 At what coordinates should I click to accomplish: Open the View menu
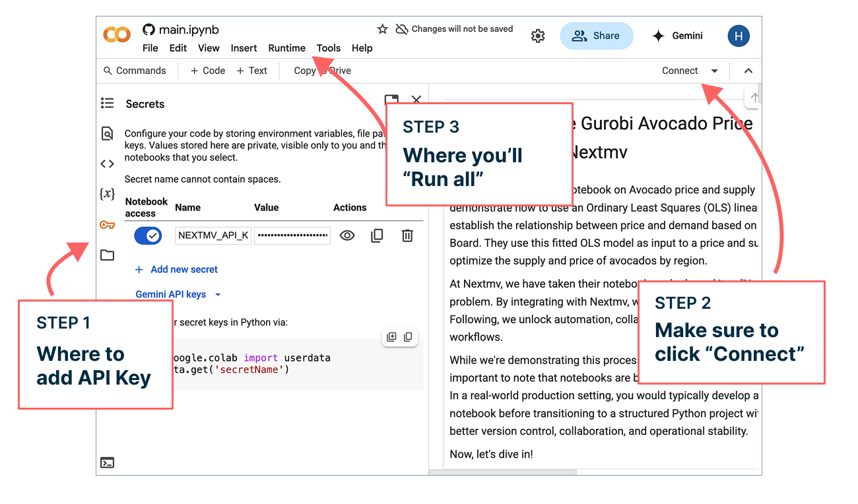tap(209, 48)
